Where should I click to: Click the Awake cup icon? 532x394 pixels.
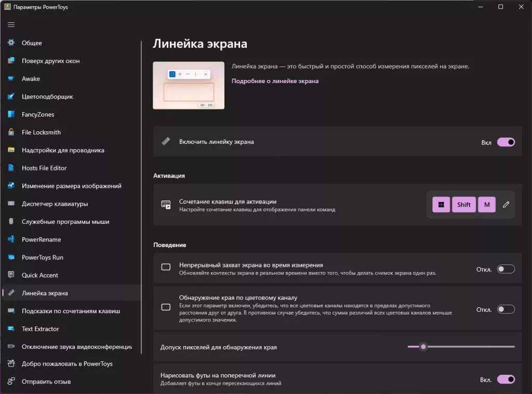tap(11, 79)
